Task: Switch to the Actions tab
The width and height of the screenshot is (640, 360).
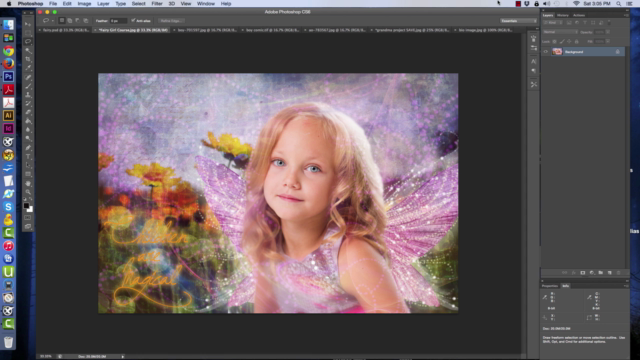Action: point(579,15)
